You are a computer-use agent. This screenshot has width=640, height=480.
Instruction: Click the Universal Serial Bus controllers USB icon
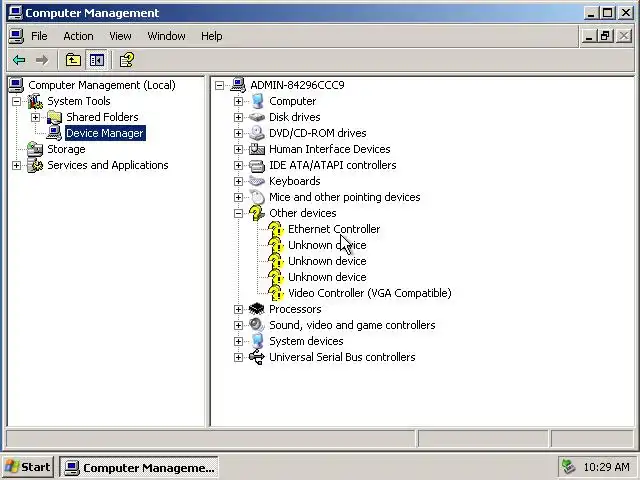(257, 357)
